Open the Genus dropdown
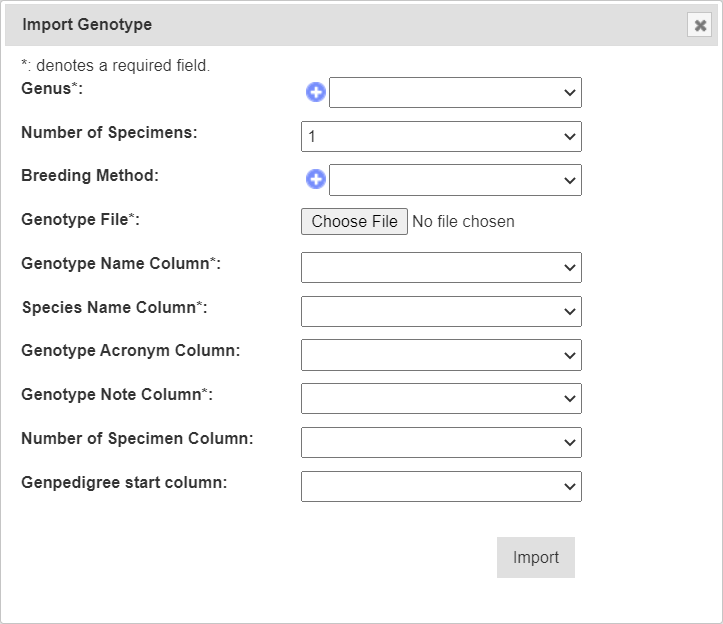Image resolution: width=723 pixels, height=624 pixels. (x=455, y=93)
